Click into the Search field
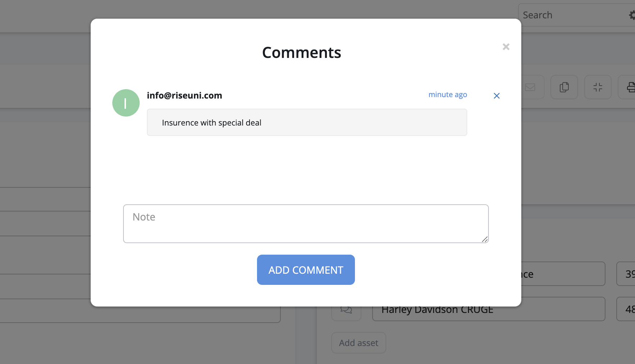 point(572,15)
